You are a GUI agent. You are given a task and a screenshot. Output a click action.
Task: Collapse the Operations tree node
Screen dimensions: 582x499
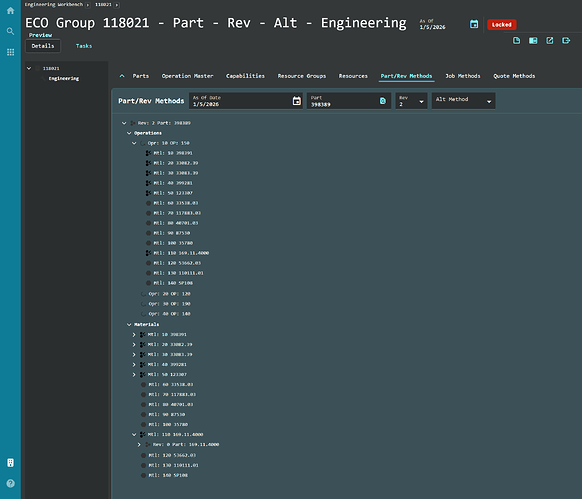tap(129, 133)
